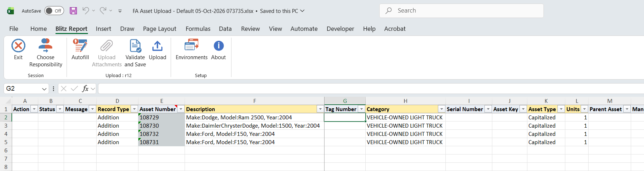Open the File tab
Image resolution: width=644 pixels, height=171 pixels.
click(x=14, y=29)
